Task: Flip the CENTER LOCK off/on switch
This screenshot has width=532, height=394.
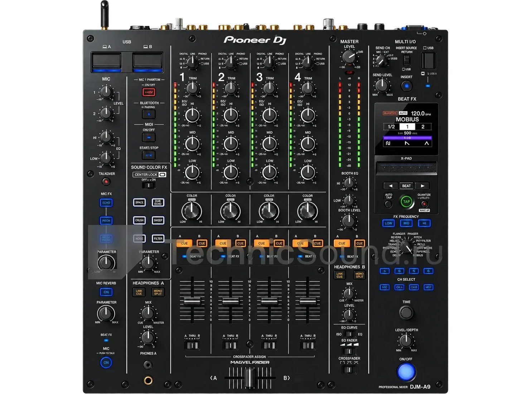Action: 149,185
